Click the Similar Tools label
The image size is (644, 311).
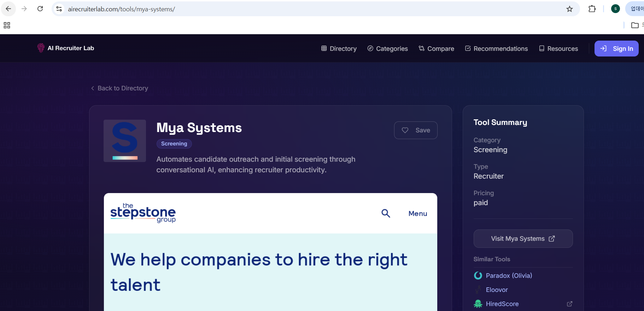[492, 259]
